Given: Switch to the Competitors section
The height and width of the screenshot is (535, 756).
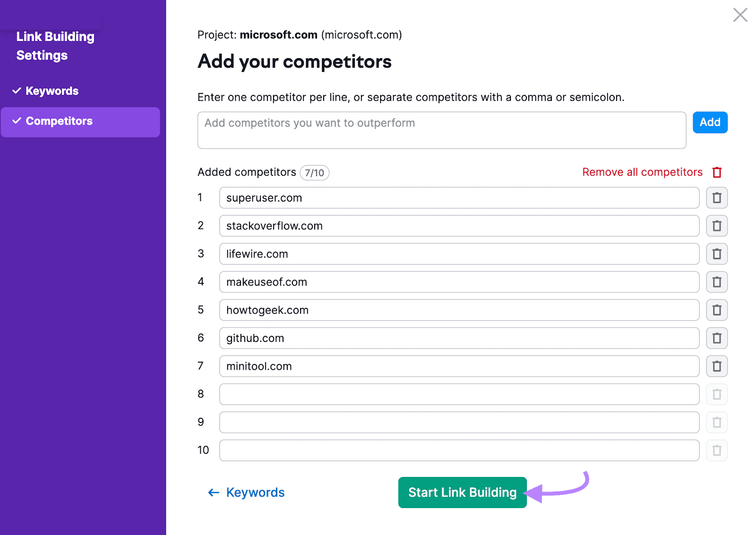Looking at the screenshot, I should point(59,121).
